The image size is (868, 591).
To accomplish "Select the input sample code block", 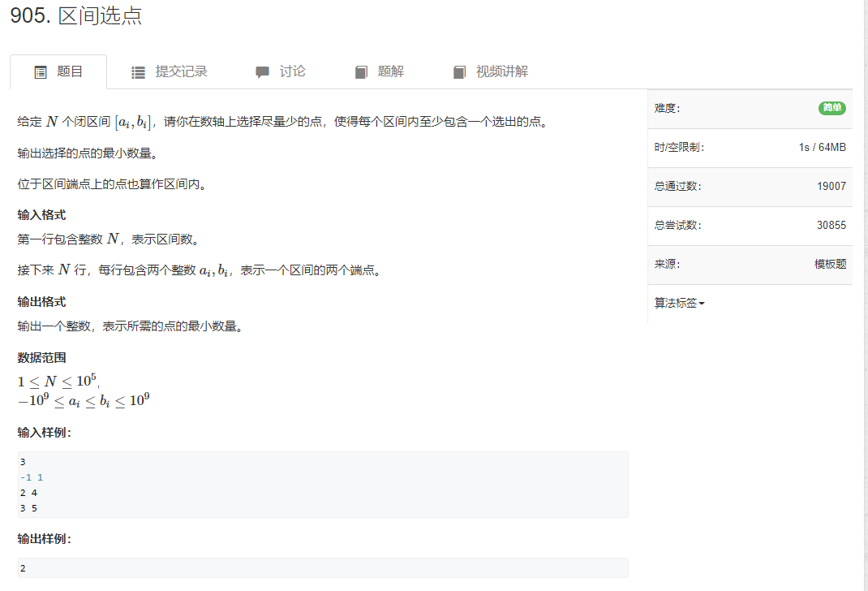I will point(322,485).
